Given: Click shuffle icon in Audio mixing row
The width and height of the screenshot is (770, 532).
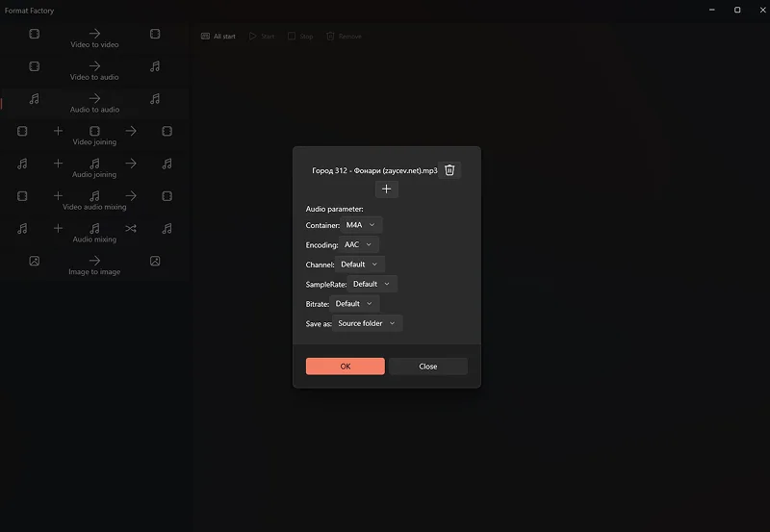Looking at the screenshot, I should [131, 228].
